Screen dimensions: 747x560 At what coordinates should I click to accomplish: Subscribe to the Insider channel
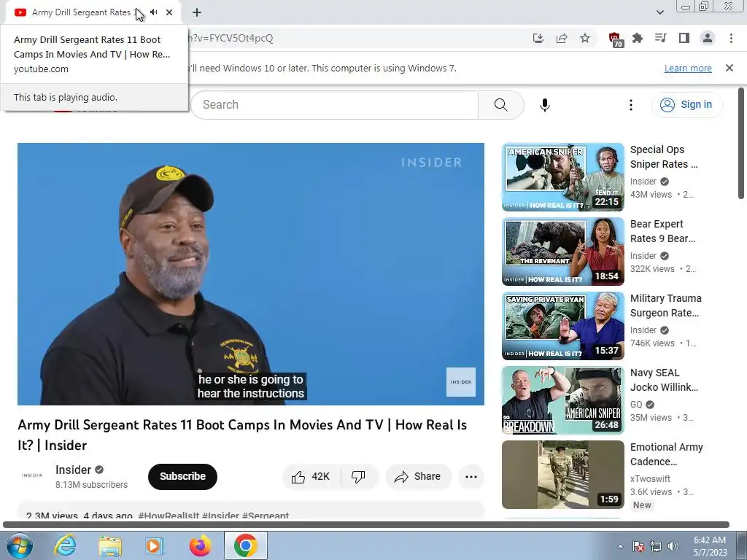[x=182, y=476]
